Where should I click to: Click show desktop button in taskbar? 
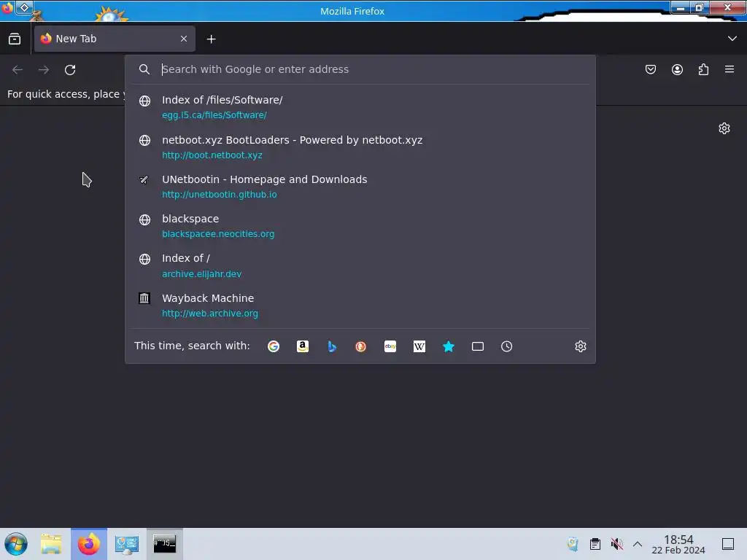(728, 544)
